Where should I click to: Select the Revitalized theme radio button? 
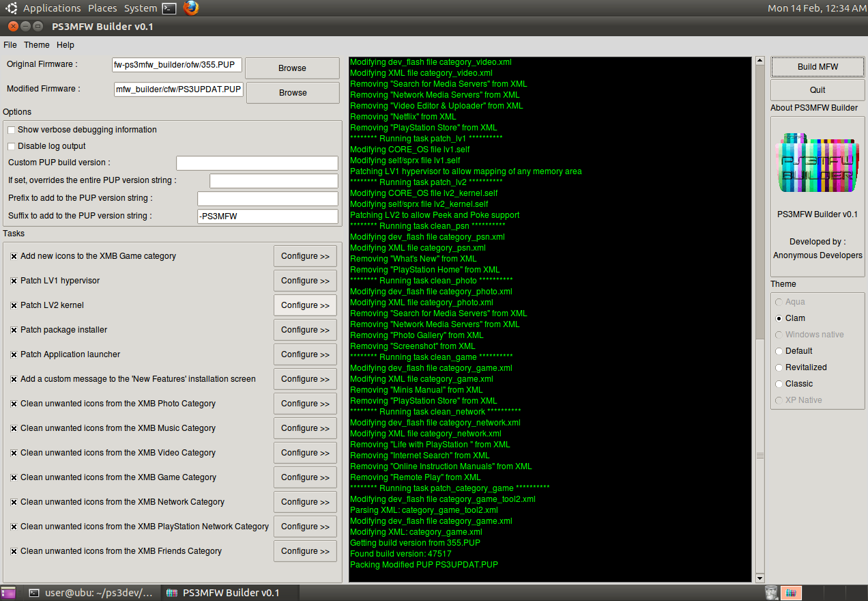click(x=779, y=367)
